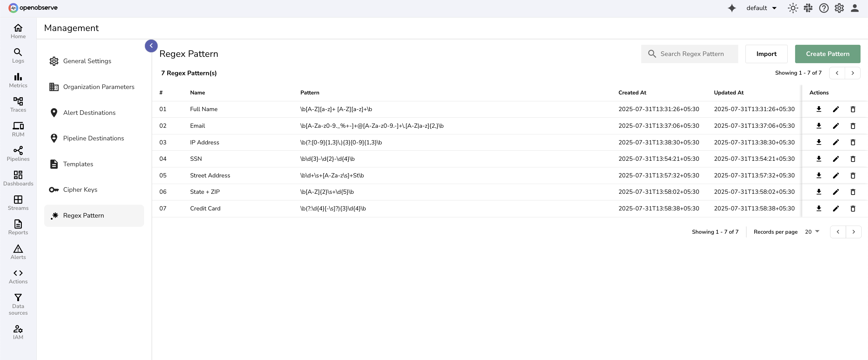Edit the Email pattern
This screenshot has width=868, height=360.
pyautogui.click(x=836, y=126)
